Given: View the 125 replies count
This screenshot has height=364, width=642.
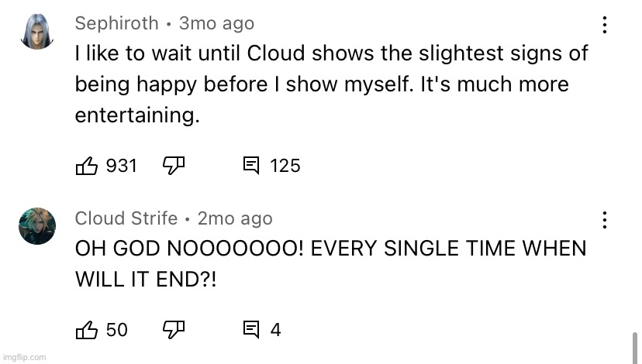Looking at the screenshot, I should [x=285, y=166].
